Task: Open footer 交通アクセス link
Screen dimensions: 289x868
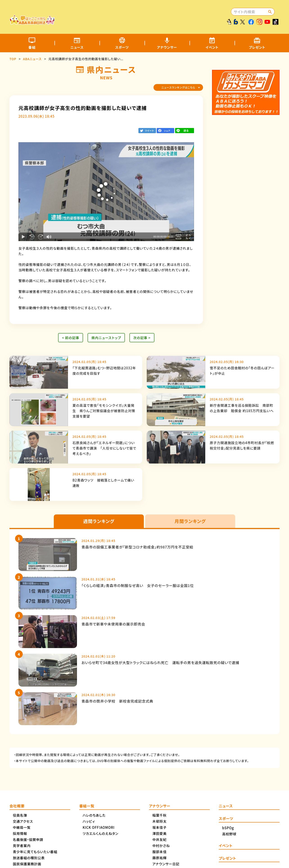Action: point(23,821)
